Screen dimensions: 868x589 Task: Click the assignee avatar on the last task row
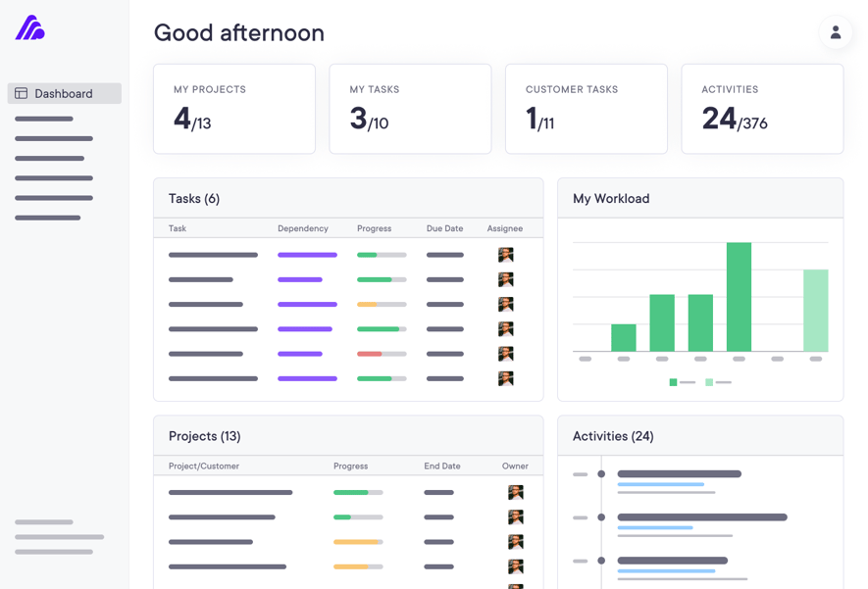(507, 377)
